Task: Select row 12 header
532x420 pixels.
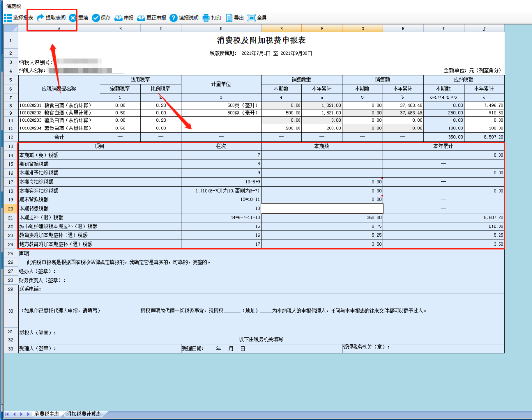Action: [11, 137]
